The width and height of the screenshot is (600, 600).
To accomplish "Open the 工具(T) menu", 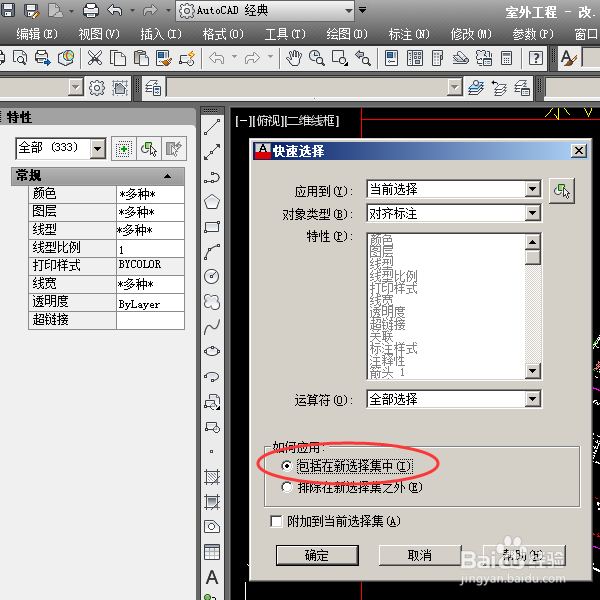I will (285, 34).
